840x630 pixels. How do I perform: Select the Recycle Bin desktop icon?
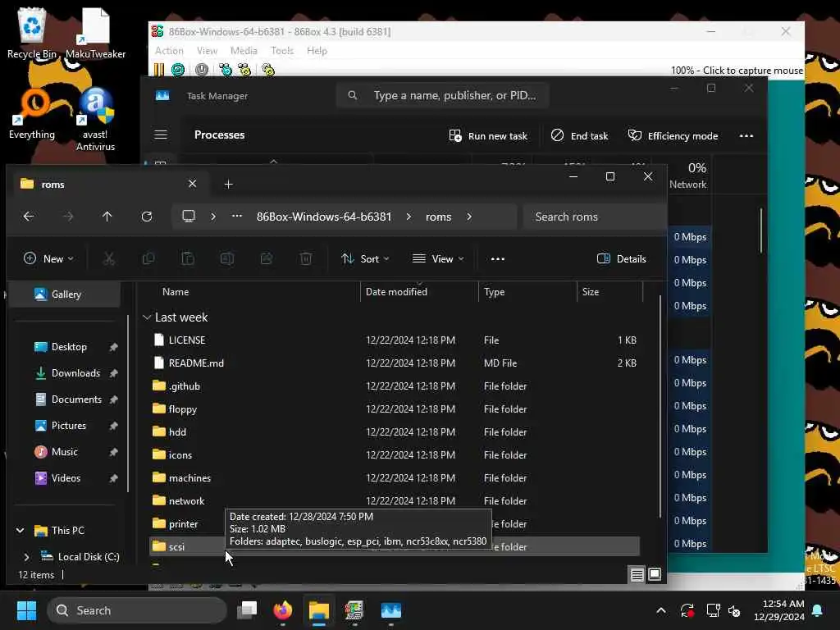click(32, 34)
